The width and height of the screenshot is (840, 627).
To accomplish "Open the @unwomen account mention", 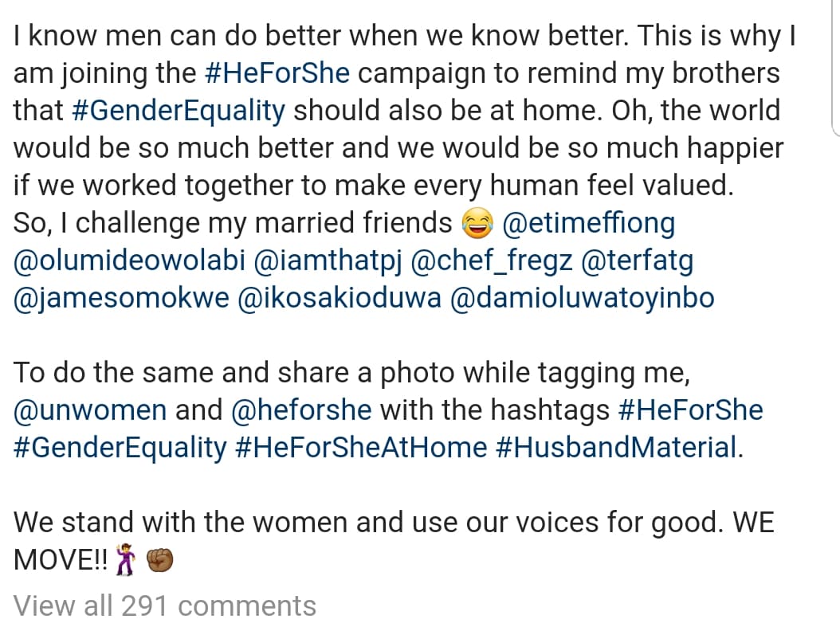I will 90,410.
